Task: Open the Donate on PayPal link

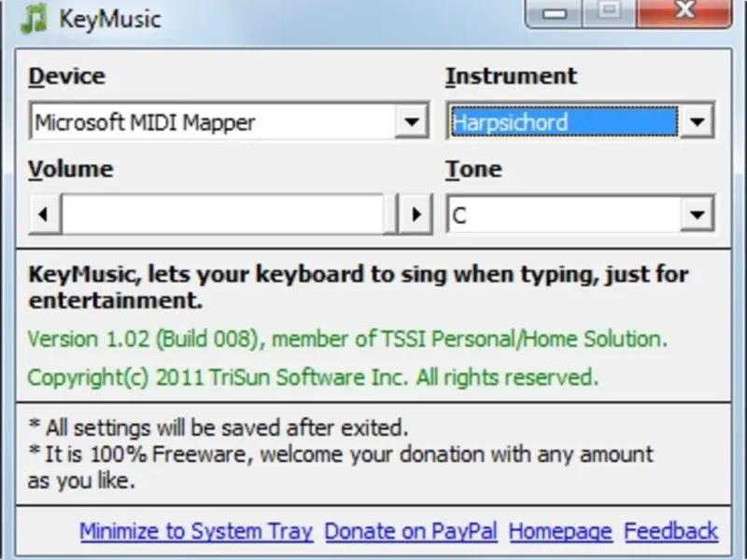Action: [411, 531]
